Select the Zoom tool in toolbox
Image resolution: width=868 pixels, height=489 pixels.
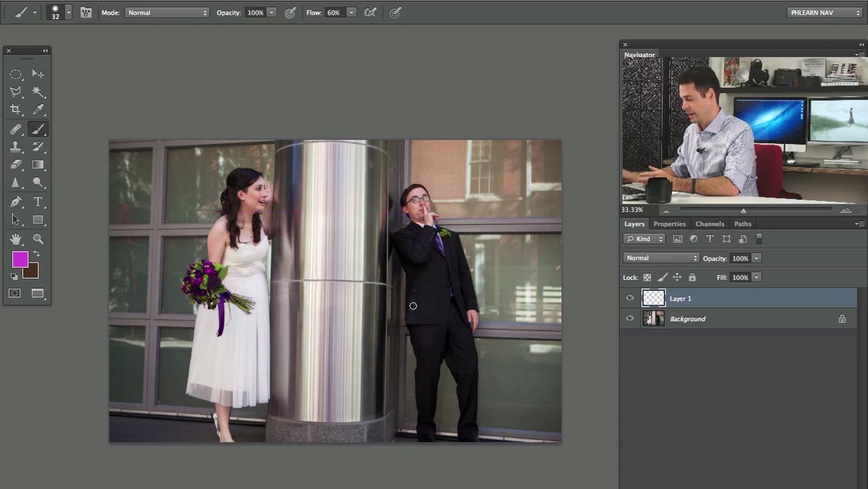[x=38, y=239]
